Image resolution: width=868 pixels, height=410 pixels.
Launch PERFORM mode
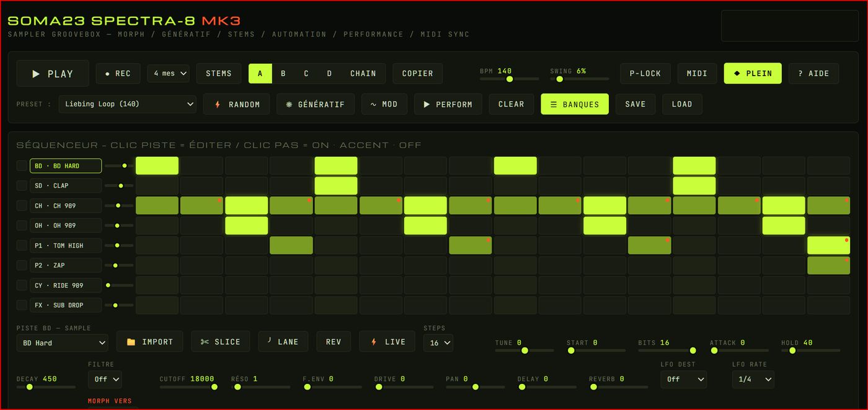(x=448, y=104)
